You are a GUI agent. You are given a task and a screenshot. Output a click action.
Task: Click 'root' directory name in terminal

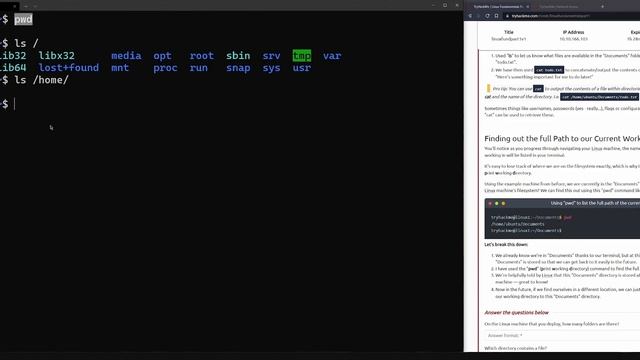pyautogui.click(x=202, y=56)
